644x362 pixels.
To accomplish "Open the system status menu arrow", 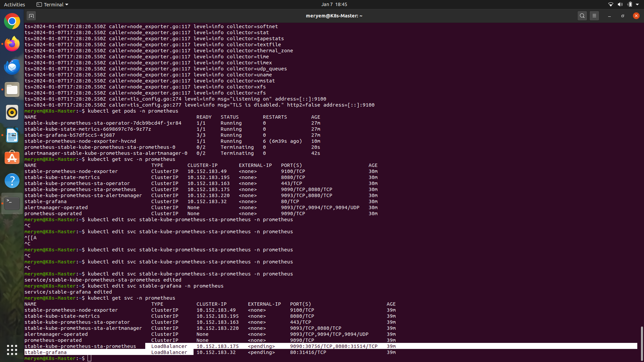I will [637, 4].
